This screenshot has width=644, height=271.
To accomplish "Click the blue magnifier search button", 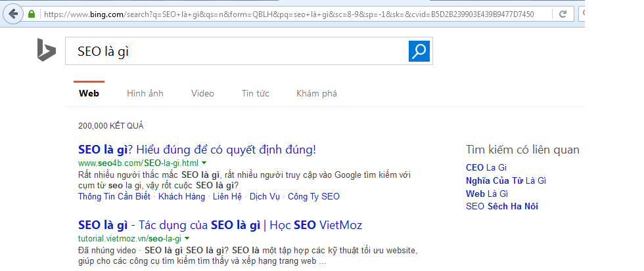I will [419, 51].
